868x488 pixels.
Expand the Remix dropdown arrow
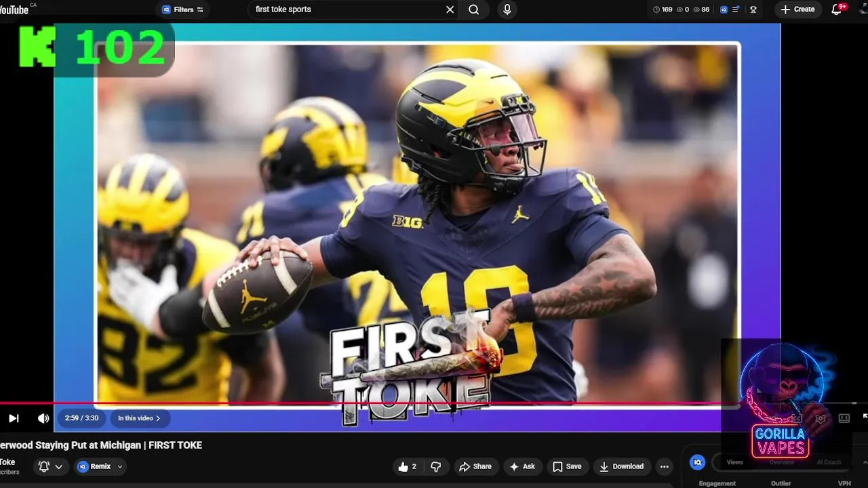[120, 466]
